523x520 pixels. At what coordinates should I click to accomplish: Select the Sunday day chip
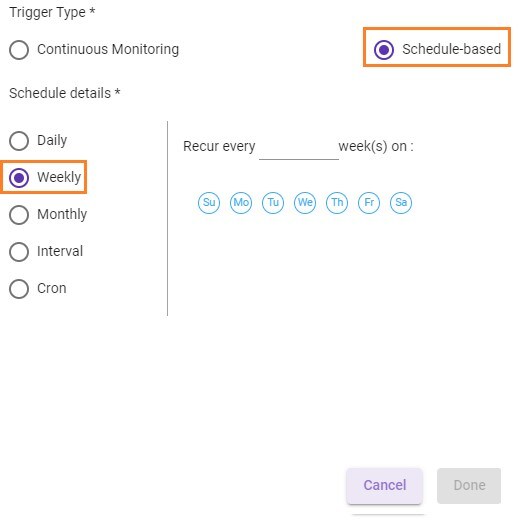coord(209,202)
